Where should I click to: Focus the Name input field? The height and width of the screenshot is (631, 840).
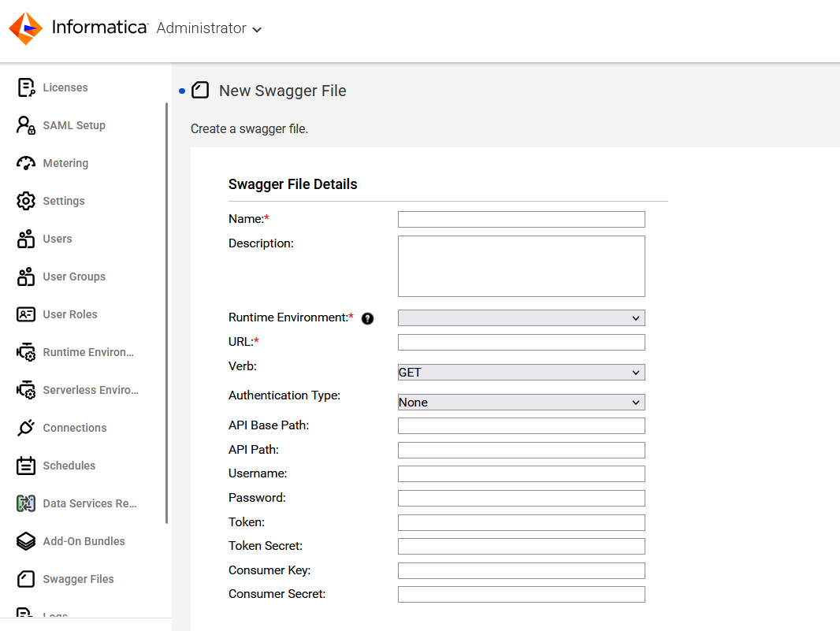pyautogui.click(x=521, y=219)
